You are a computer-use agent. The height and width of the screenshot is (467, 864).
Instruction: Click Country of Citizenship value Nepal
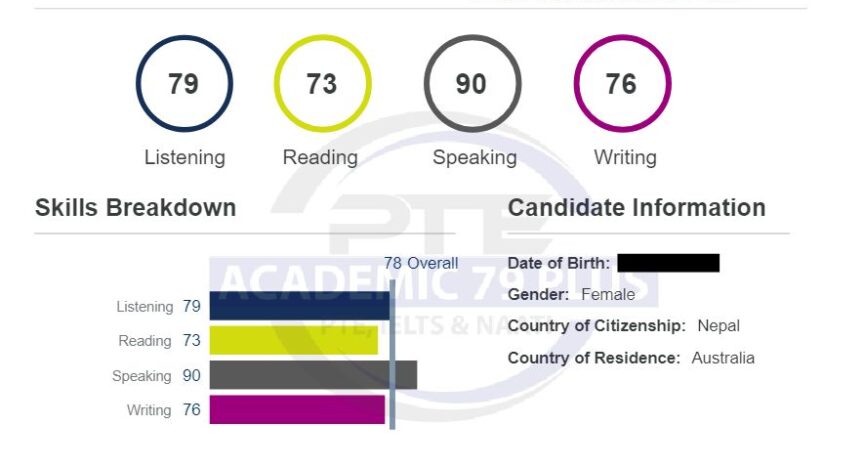tap(719, 325)
